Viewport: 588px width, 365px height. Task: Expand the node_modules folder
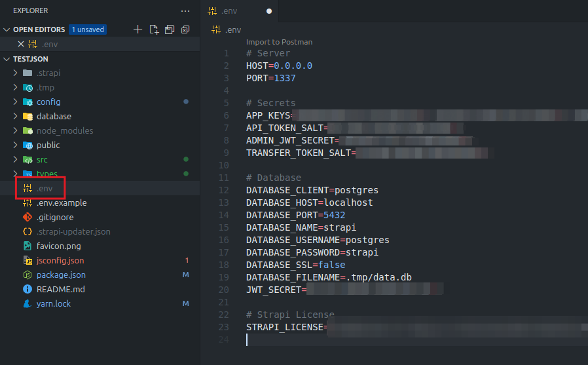[64, 131]
